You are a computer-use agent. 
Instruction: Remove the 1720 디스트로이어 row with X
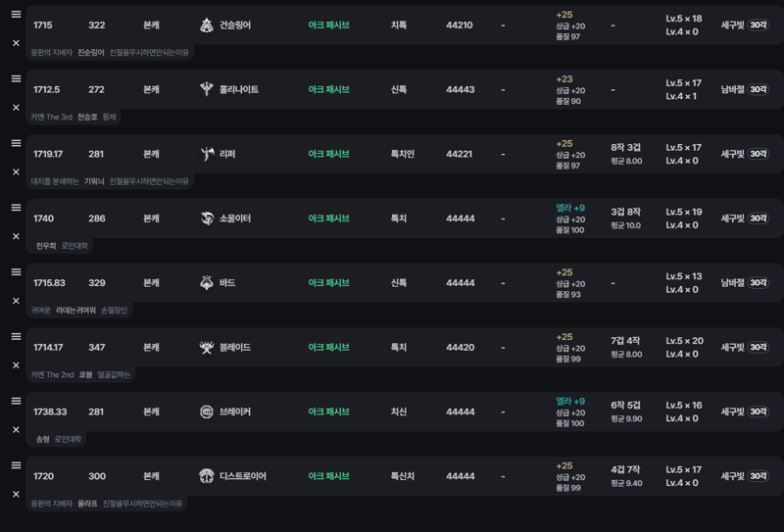pyautogui.click(x=16, y=495)
